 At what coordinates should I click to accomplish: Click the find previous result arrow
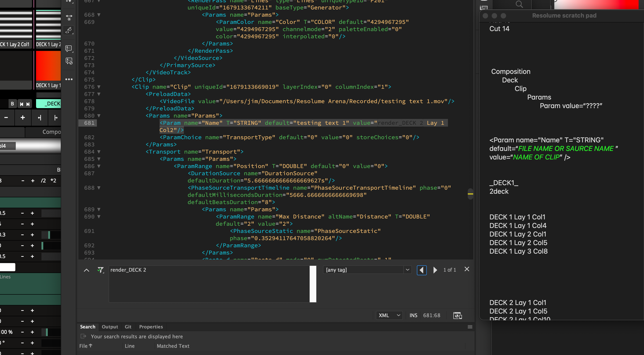pos(422,270)
